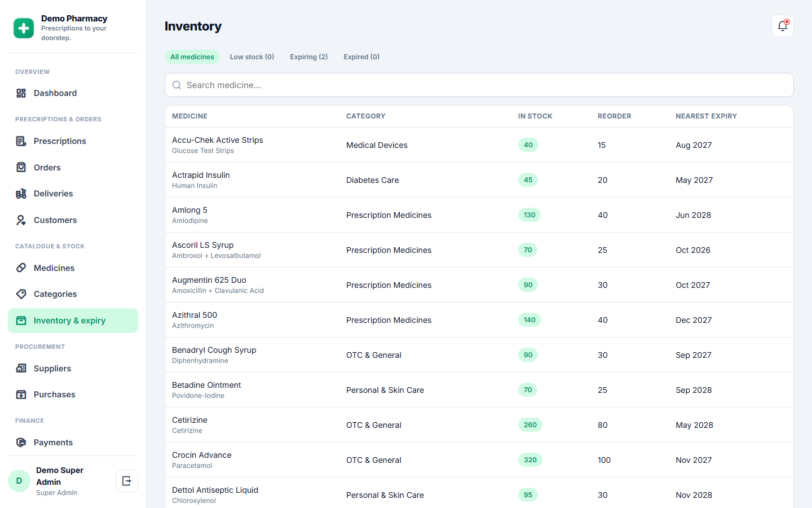Viewport: 812px width, 508px height.
Task: Click Benadryl Cough Syrup medicine name
Action: click(214, 350)
